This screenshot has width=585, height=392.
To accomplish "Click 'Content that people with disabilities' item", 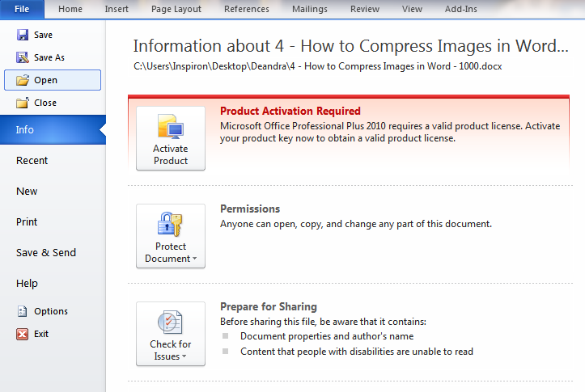I will pos(357,352).
